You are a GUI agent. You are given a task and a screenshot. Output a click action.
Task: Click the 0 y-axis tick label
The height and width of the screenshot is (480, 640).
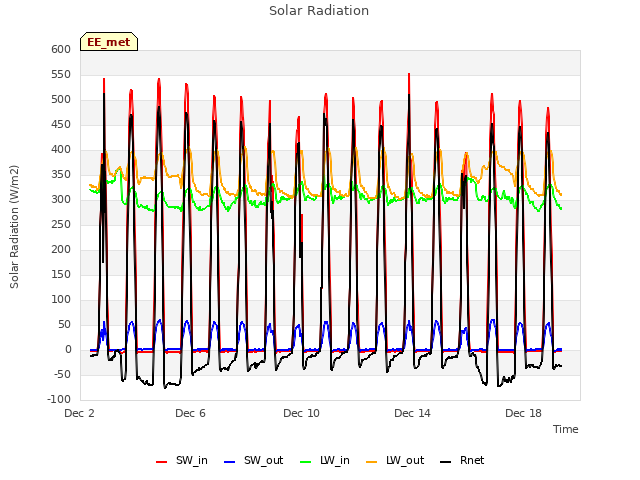(68, 349)
